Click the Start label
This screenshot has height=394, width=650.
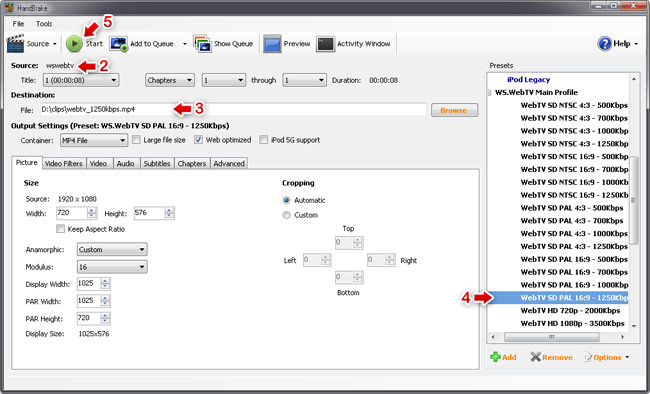(x=94, y=44)
